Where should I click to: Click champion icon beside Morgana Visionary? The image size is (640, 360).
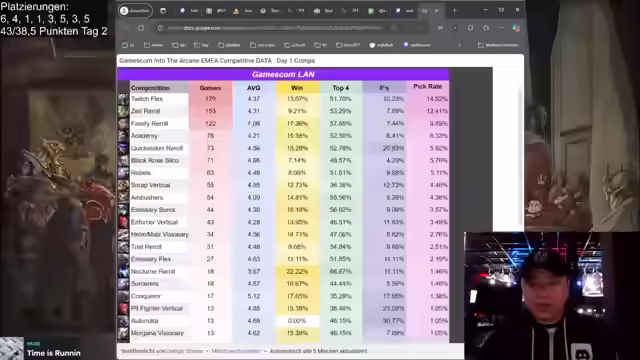coord(123,333)
